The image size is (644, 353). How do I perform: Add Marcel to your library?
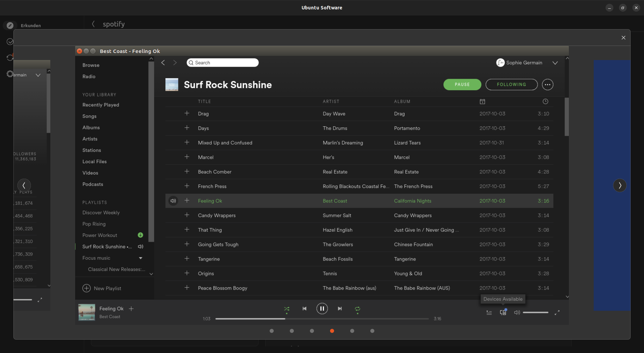[187, 157]
